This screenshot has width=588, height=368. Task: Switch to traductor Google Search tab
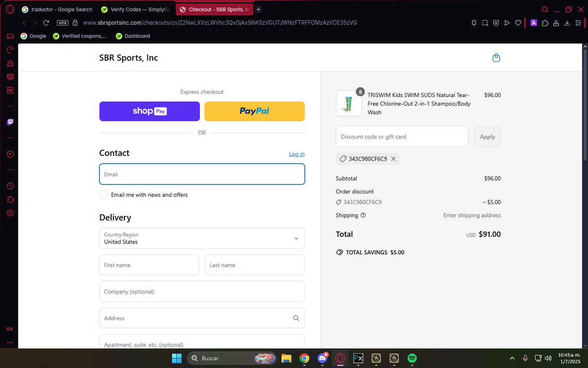(57, 9)
